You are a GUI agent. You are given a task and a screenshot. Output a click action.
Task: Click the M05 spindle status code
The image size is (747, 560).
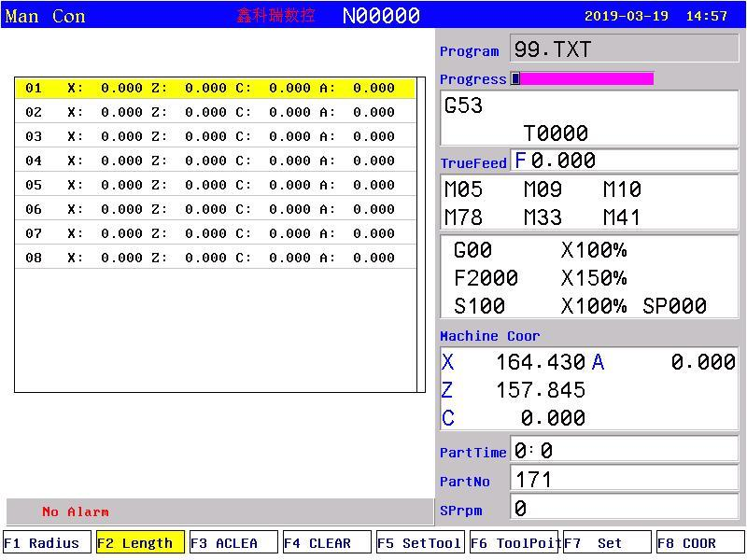(x=463, y=189)
